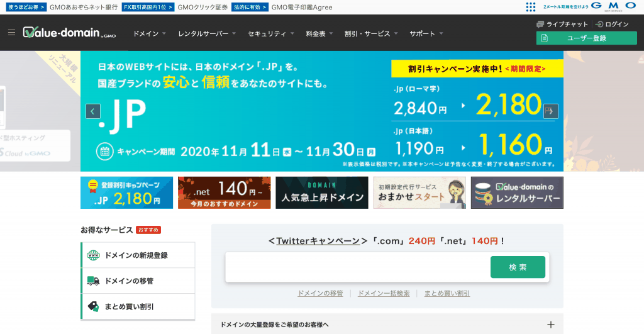Open the .JP 2,180円 campaign thumbnail
Viewport: 644px width, 334px height.
[x=126, y=192]
